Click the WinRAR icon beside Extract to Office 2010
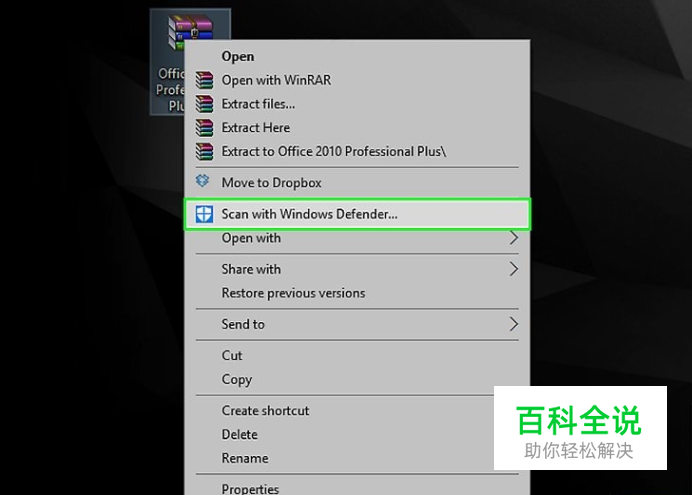692x495 pixels. (204, 152)
